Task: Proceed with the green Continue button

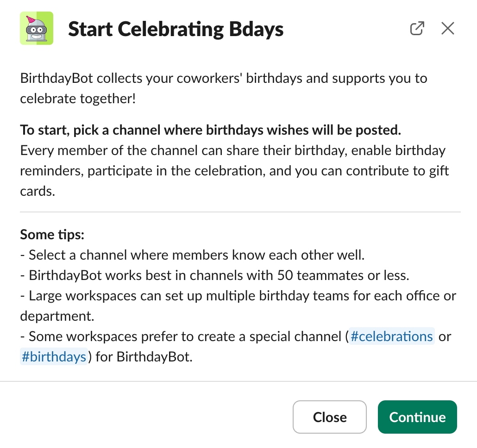Action: (417, 417)
